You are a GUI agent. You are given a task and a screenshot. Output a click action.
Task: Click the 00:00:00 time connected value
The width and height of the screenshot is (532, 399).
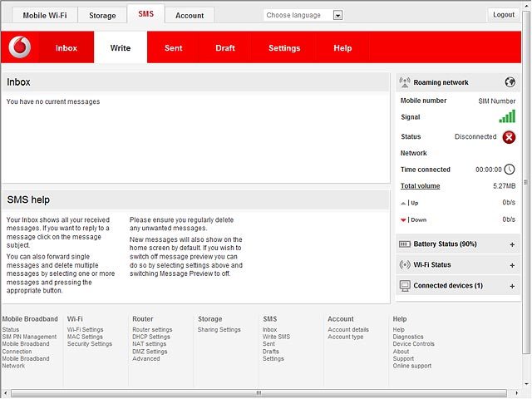489,170
